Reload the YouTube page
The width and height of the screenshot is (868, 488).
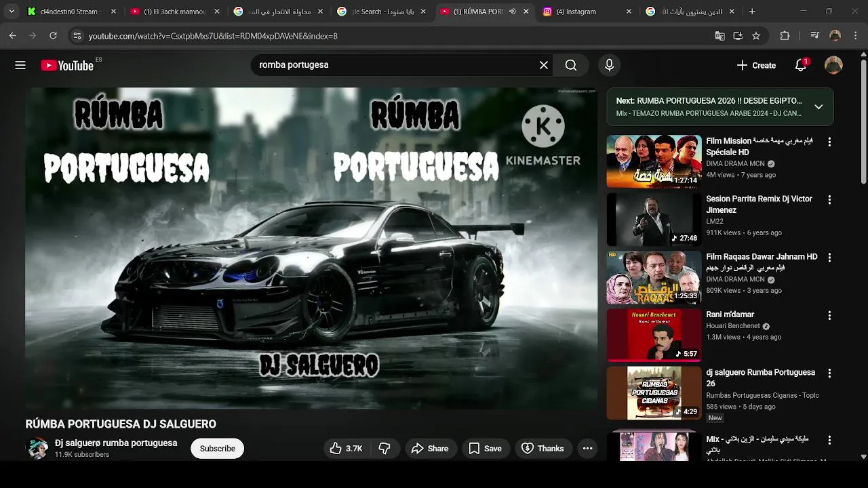click(x=53, y=36)
